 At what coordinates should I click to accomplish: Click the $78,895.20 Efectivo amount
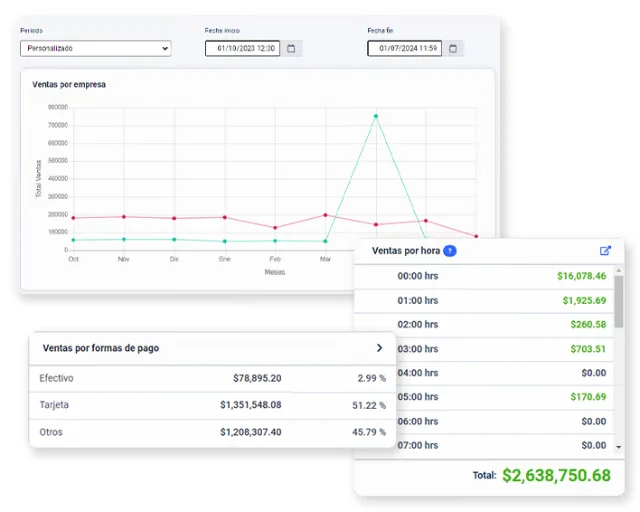257,378
